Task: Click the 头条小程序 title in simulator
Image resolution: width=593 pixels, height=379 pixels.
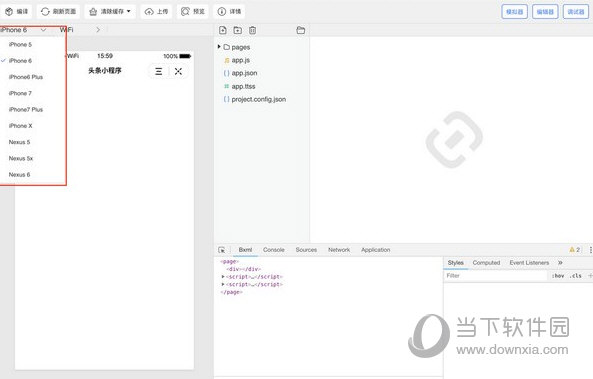Action: tap(105, 70)
